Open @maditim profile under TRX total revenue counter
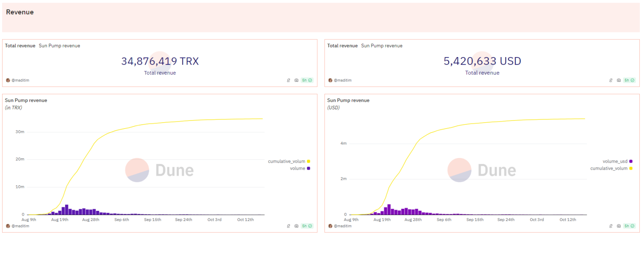 pos(20,80)
